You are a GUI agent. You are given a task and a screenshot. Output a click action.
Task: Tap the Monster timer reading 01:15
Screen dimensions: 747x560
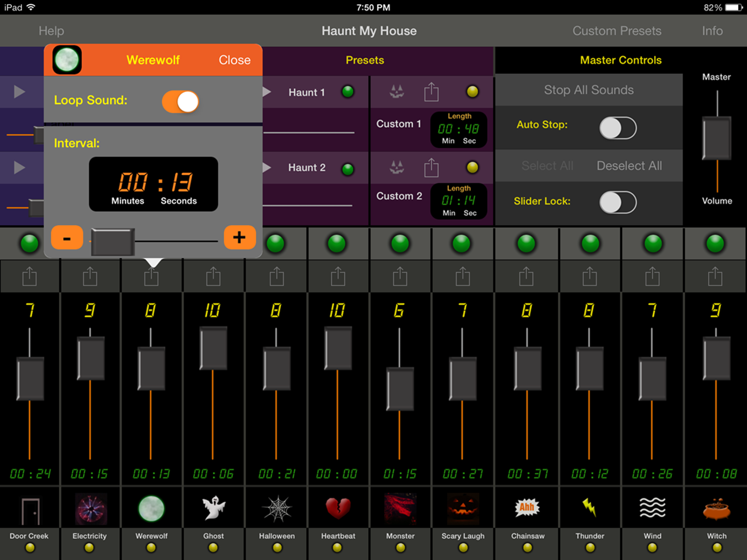click(x=400, y=474)
